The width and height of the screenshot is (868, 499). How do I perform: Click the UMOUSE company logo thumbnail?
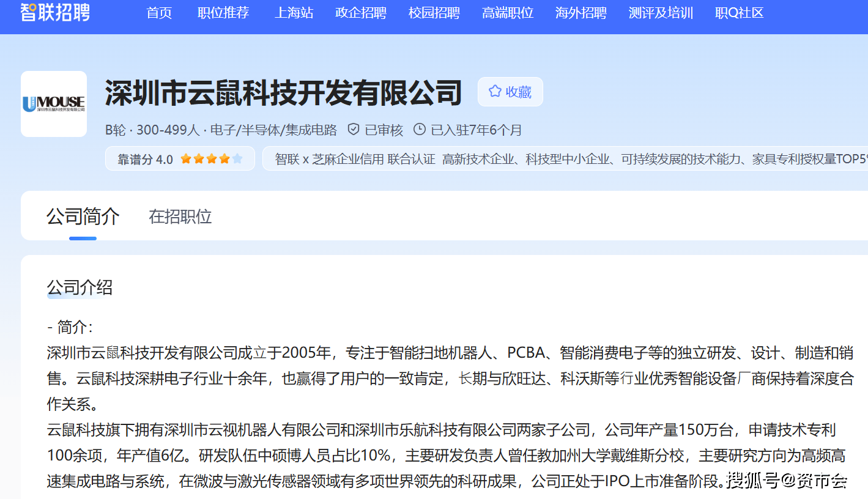pyautogui.click(x=54, y=104)
